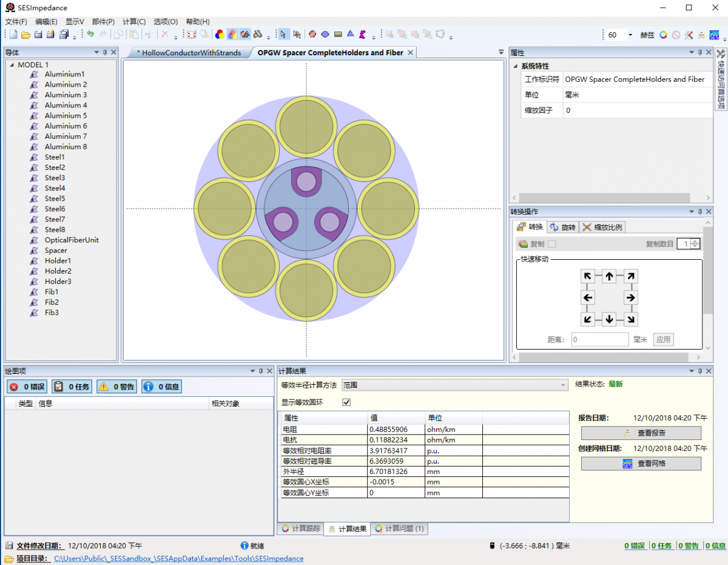Open the frequency 60 dropdown
Screen dimensions: 728x565
click(630, 35)
